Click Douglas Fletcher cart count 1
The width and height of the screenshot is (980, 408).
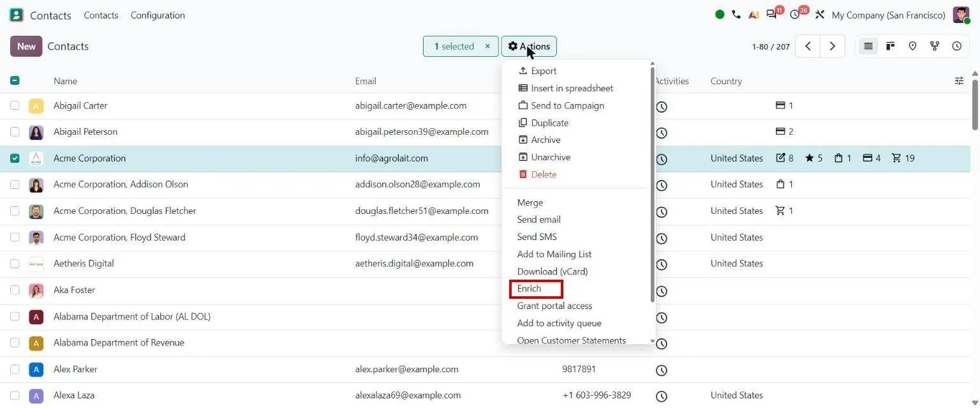[784, 211]
